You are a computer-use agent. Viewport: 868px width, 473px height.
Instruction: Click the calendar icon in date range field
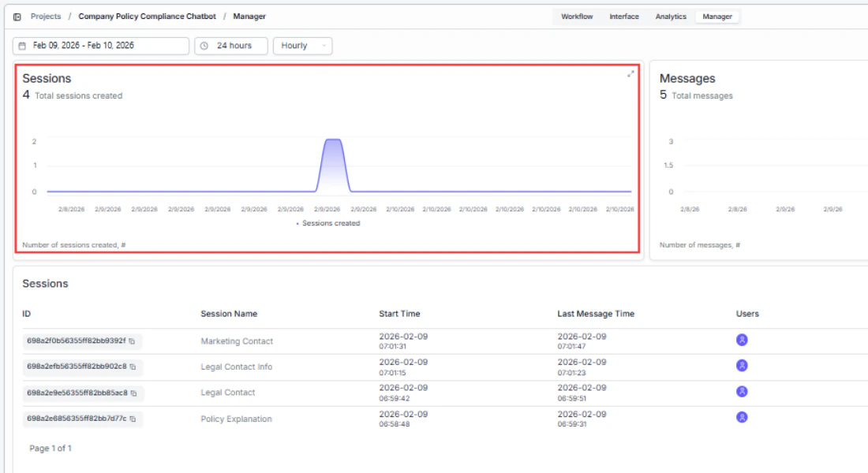22,46
